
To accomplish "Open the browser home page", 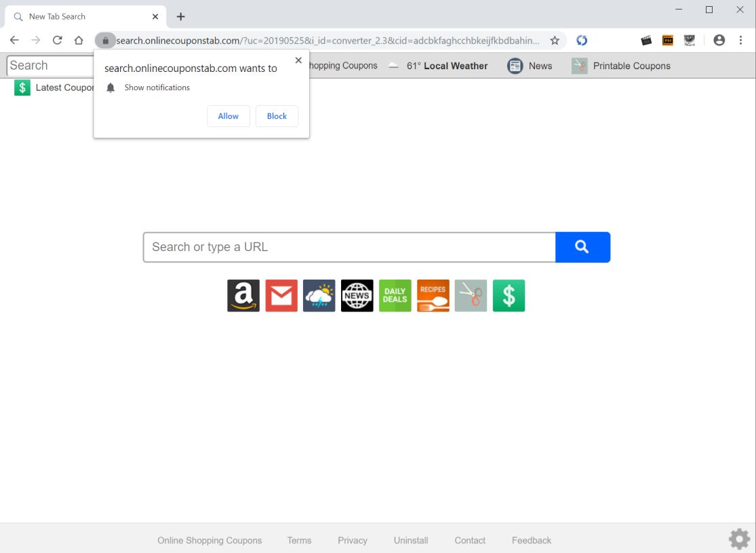I will pos(79,40).
